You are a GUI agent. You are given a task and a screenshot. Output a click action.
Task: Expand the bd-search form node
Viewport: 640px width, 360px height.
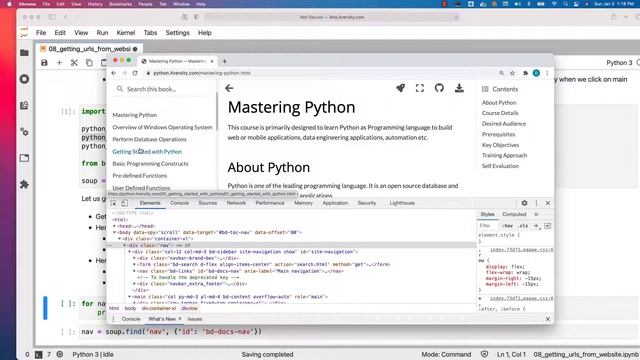tap(134, 264)
